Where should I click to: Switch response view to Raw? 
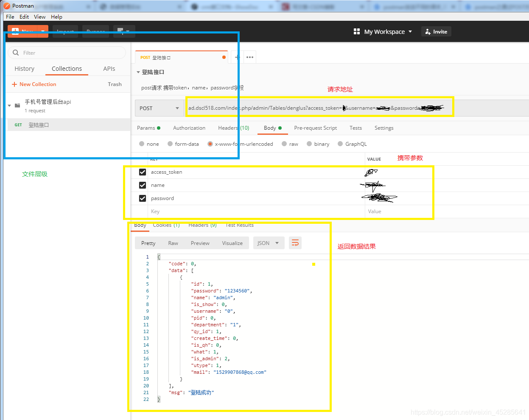click(x=173, y=243)
